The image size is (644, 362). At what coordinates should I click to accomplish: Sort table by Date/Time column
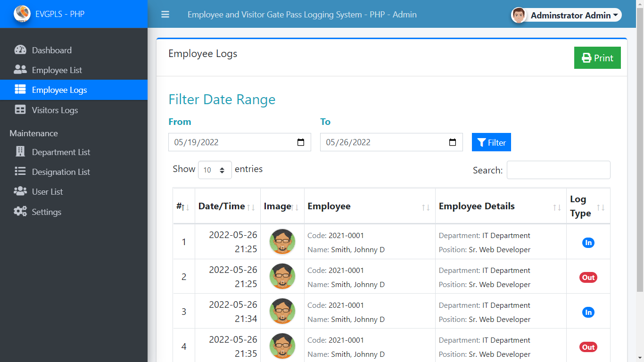pyautogui.click(x=228, y=206)
